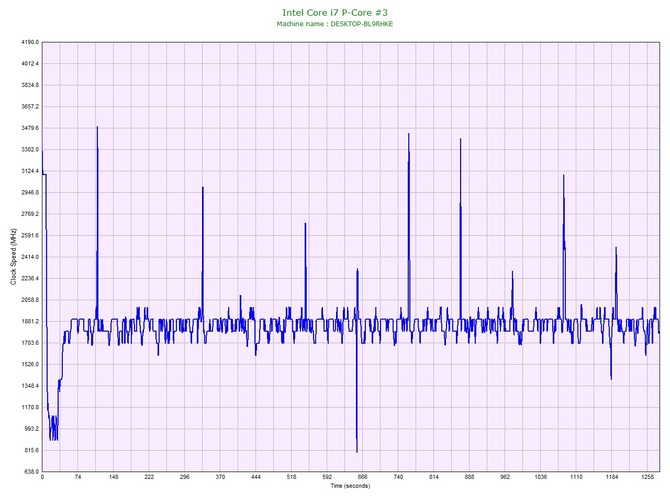Click the 3302.0 y-axis value
The image size is (670, 503).
30,150
